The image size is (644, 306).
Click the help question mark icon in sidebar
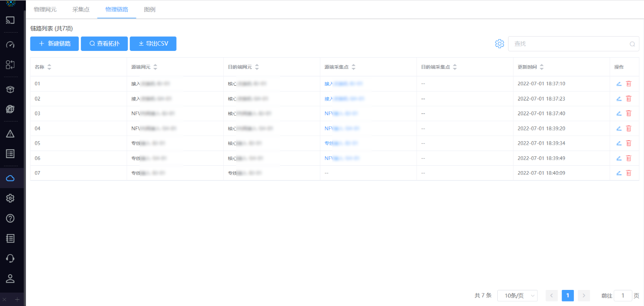10,218
